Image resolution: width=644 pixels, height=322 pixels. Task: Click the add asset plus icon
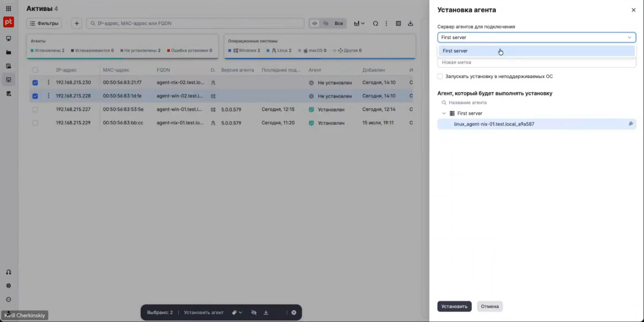pyautogui.click(x=76, y=23)
